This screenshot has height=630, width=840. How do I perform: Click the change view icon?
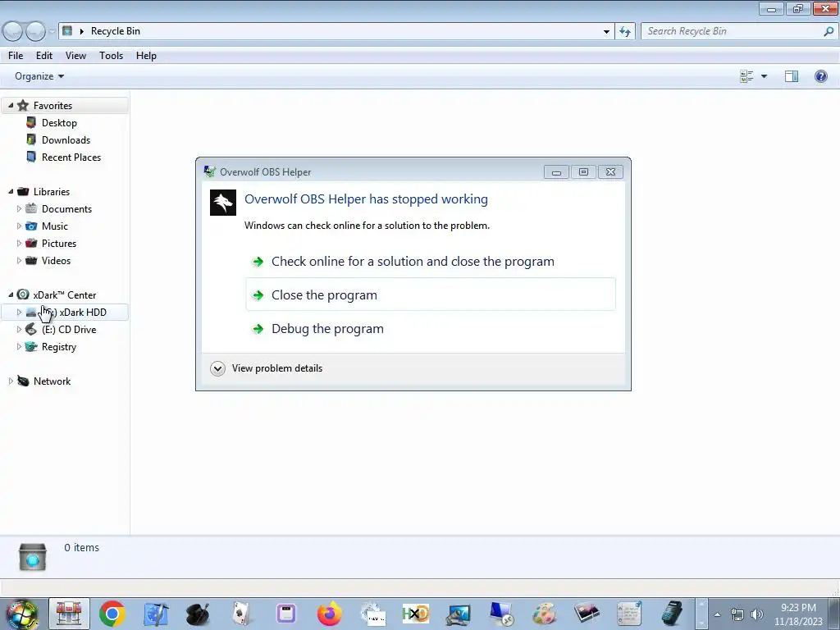(x=746, y=76)
